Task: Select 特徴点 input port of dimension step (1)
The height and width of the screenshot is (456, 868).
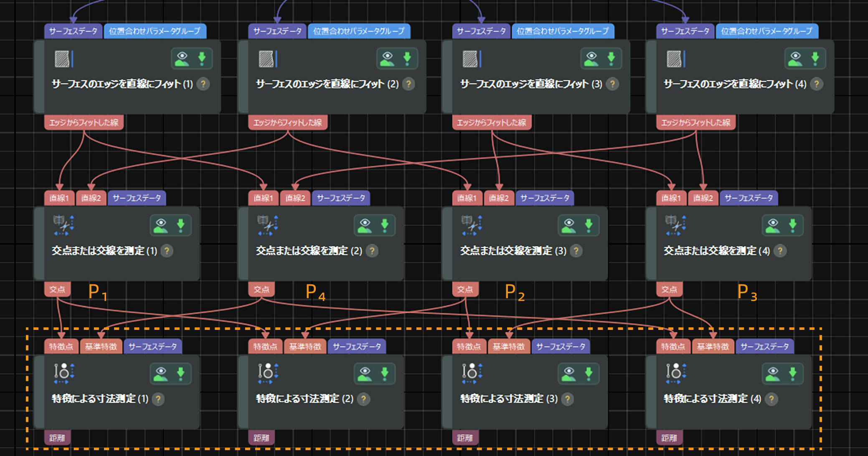Action: (x=61, y=347)
